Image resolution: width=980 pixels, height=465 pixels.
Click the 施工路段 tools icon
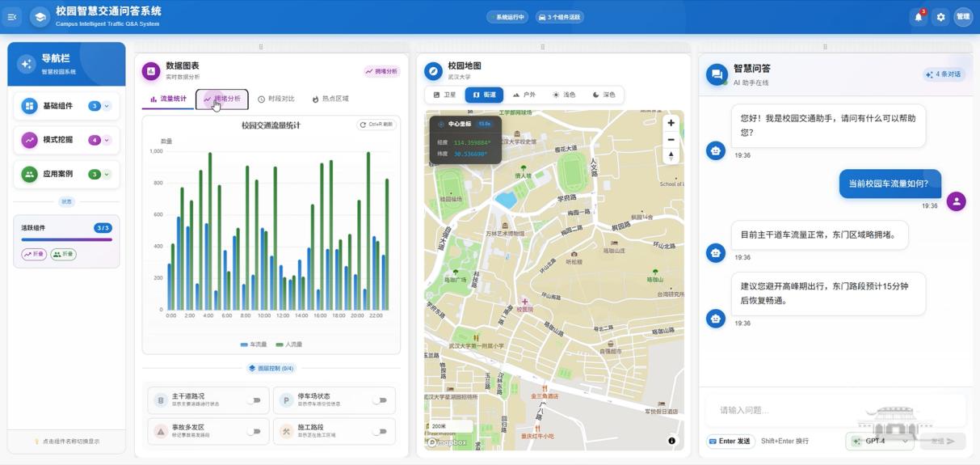click(x=286, y=431)
